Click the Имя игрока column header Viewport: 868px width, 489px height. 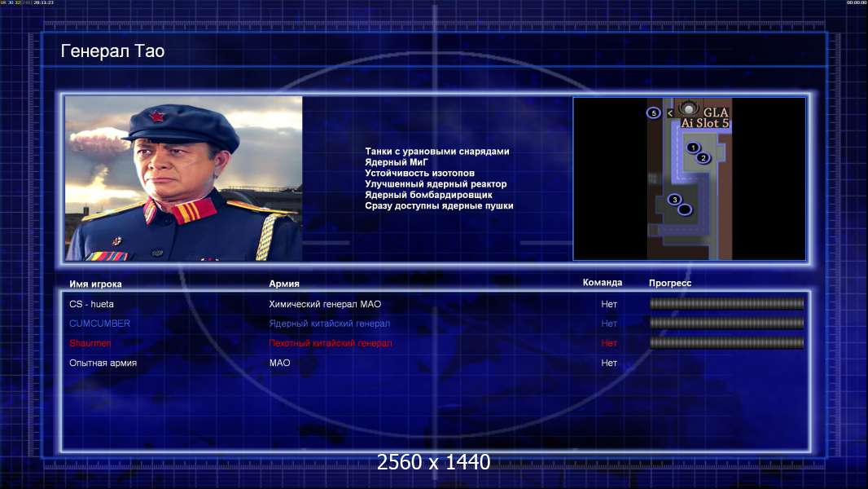96,284
